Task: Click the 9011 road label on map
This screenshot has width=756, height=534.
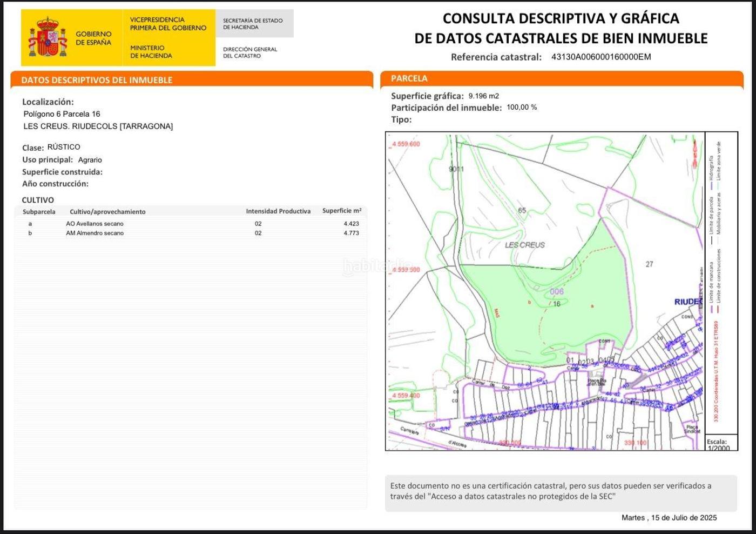Action: (456, 169)
